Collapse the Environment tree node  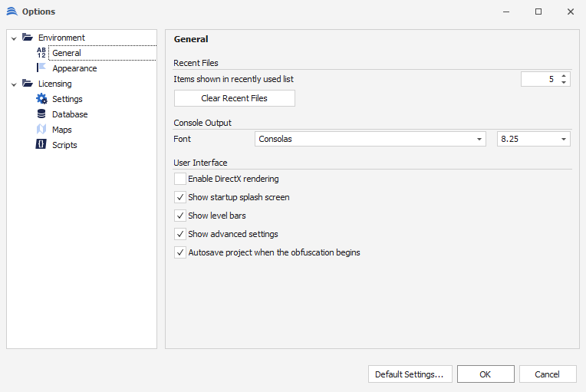click(x=14, y=38)
